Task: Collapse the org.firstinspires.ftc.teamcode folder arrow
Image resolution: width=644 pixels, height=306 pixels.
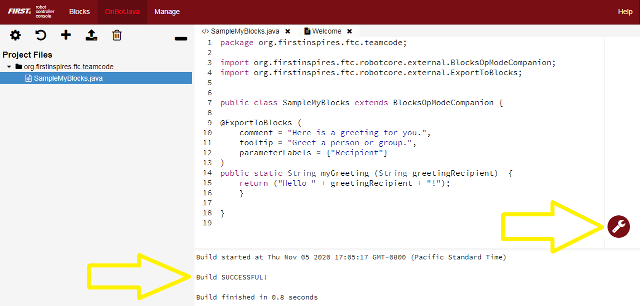Action: [x=9, y=67]
